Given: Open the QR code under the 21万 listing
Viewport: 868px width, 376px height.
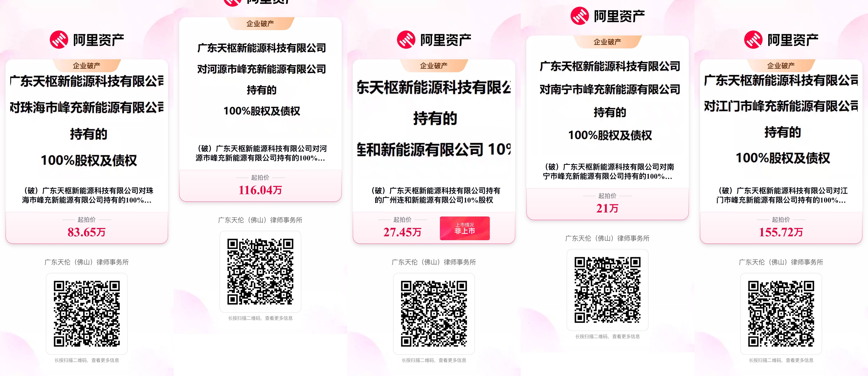Looking at the screenshot, I should (607, 290).
